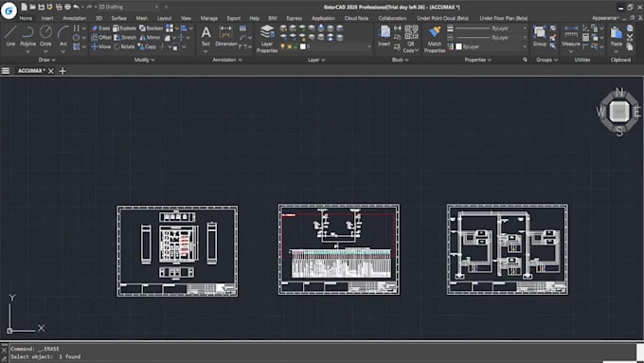Open the Appearance menu

[605, 18]
